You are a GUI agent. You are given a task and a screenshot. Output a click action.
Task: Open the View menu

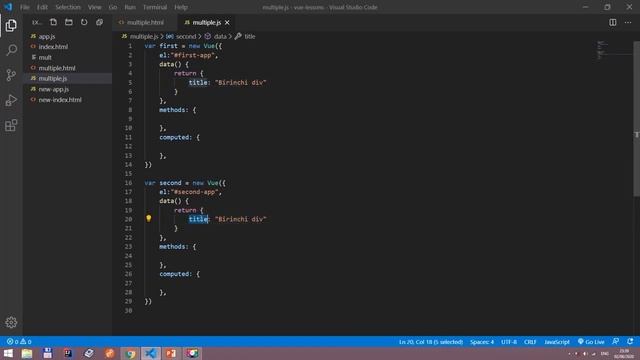94,7
